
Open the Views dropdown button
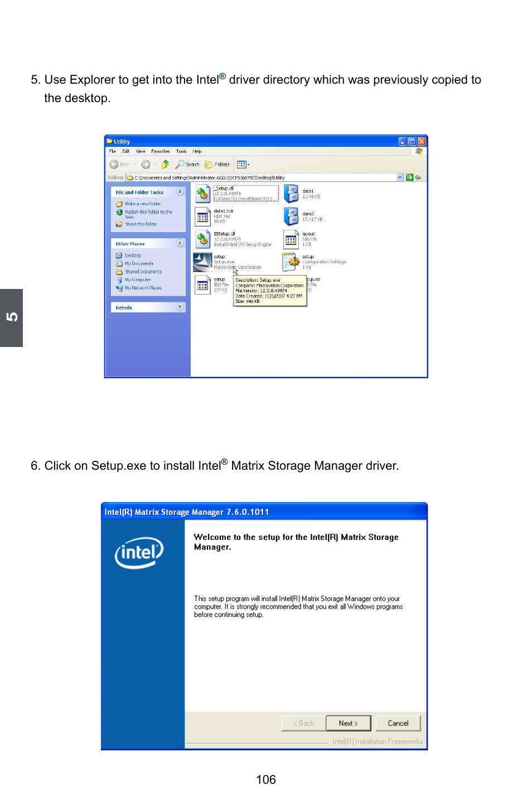(x=243, y=164)
